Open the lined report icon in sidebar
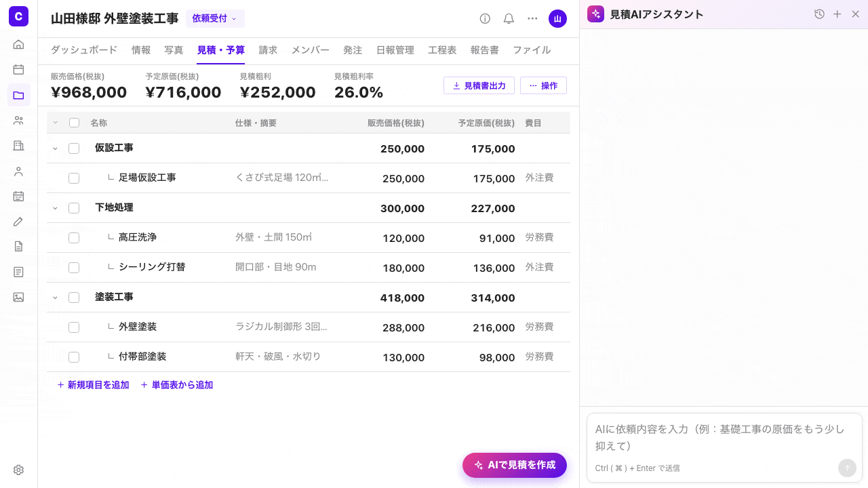 click(19, 272)
